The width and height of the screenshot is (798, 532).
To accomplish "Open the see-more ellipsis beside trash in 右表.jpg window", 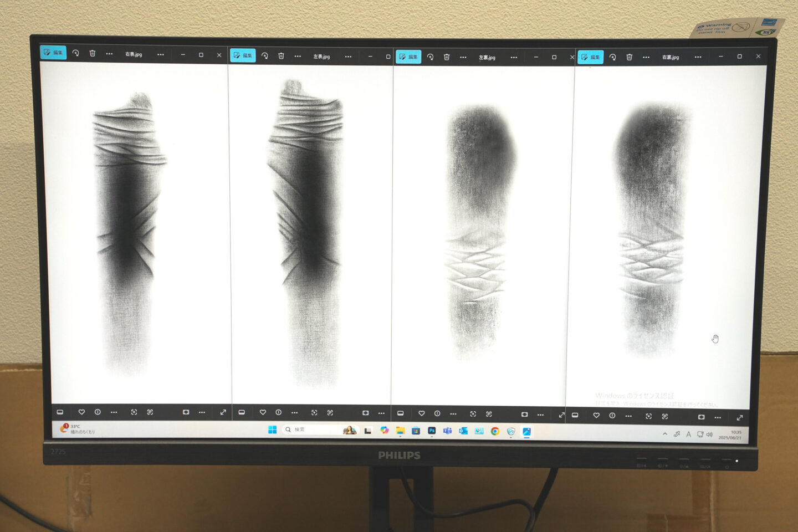I will (x=109, y=54).
